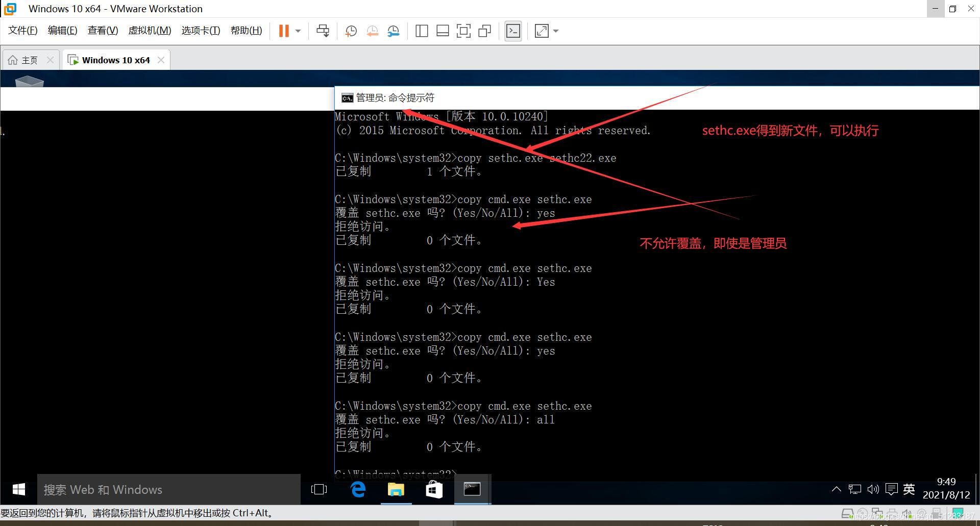
Task: Revert the VM to its previous snapshot
Action: (x=372, y=31)
